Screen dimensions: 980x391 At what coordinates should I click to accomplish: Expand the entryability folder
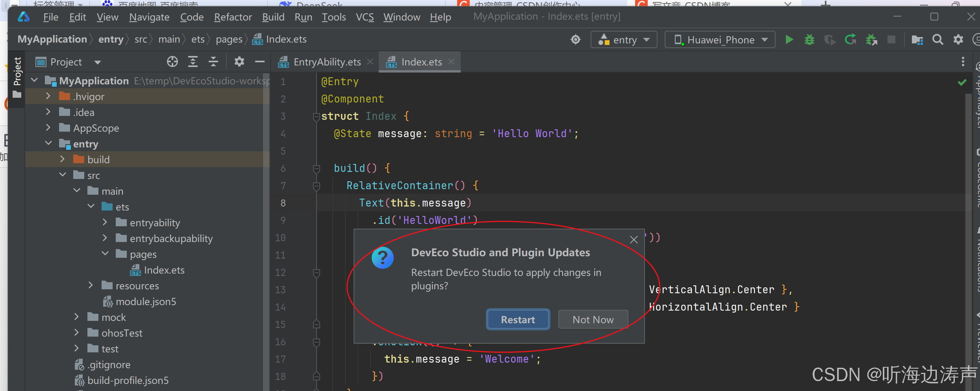click(105, 222)
